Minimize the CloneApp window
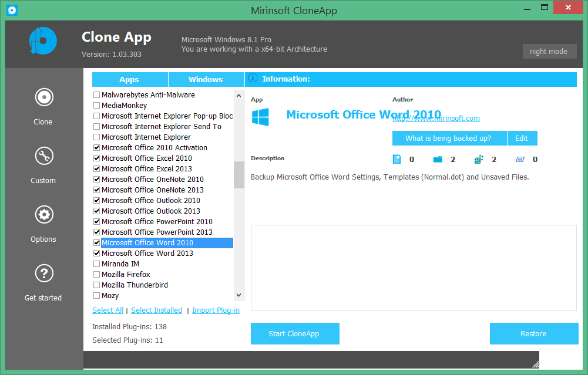The width and height of the screenshot is (588, 375). 527,8
